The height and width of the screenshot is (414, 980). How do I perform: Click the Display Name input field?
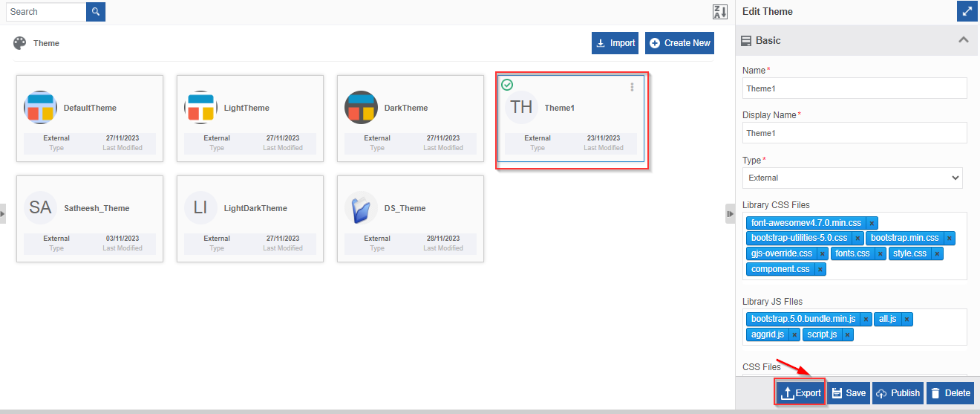point(855,133)
